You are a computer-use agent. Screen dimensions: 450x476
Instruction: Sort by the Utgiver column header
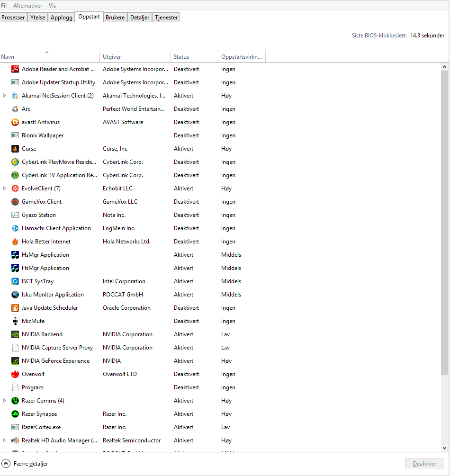[x=135, y=56]
